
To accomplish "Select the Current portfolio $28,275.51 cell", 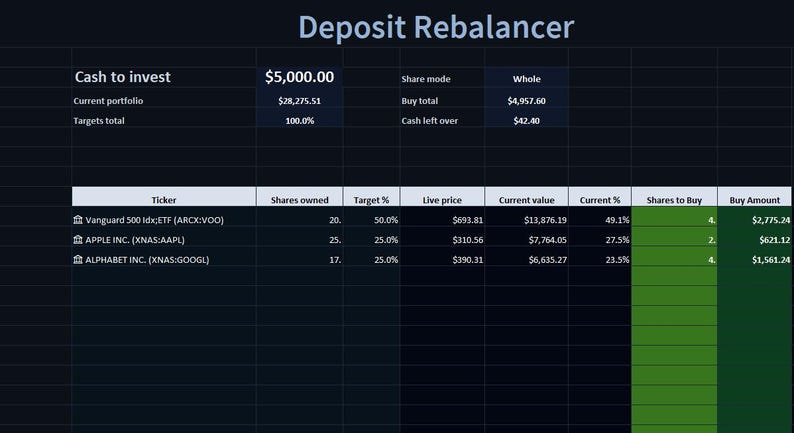I will (x=299, y=101).
